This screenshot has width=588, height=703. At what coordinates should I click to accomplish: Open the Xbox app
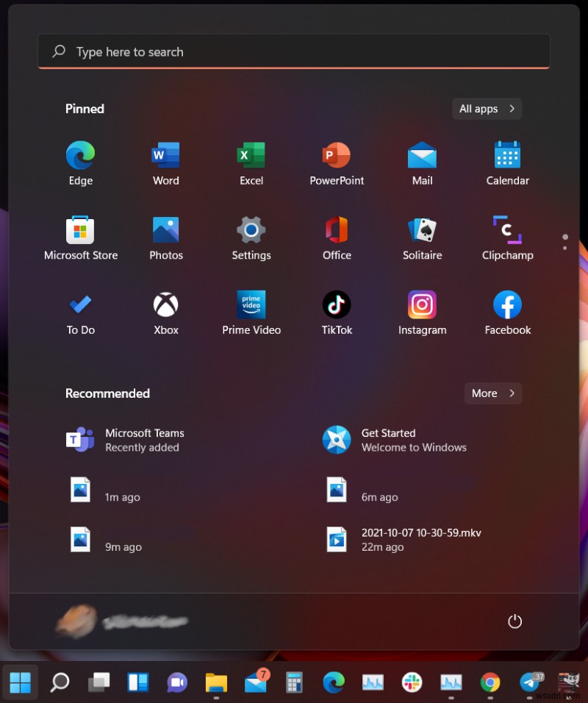click(x=165, y=311)
